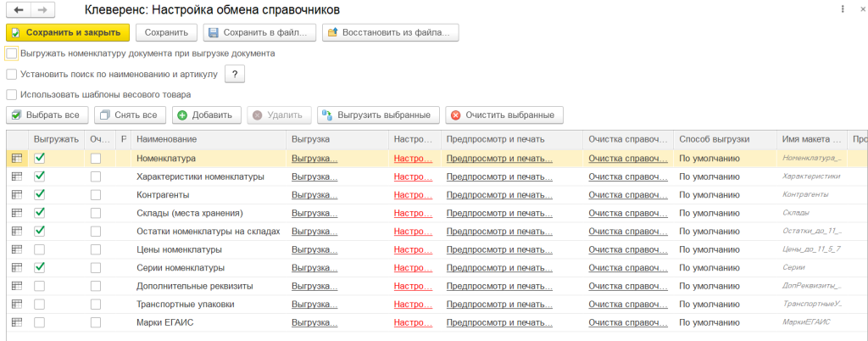Viewport: 868px width, 341px height.
Task: Check the Очистка box for Номенклатура row
Action: coord(97,159)
